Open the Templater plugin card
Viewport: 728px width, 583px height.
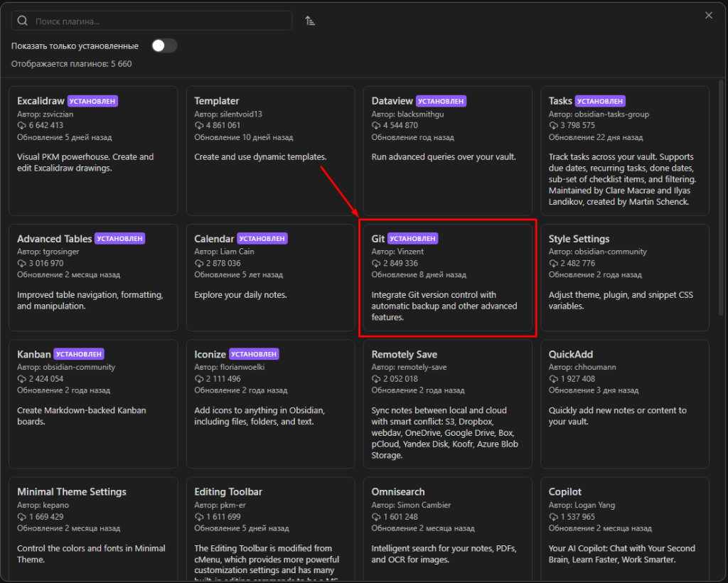pyautogui.click(x=270, y=151)
